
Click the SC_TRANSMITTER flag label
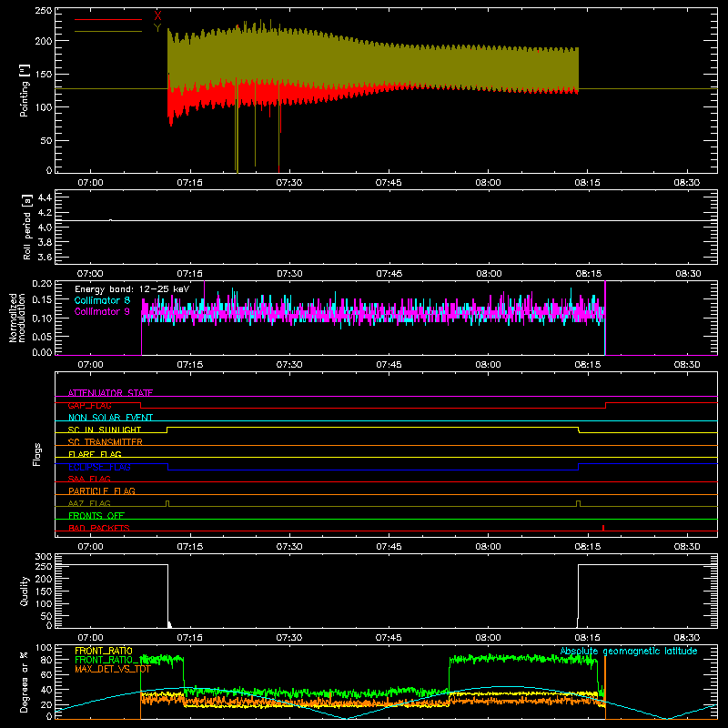coord(106,442)
